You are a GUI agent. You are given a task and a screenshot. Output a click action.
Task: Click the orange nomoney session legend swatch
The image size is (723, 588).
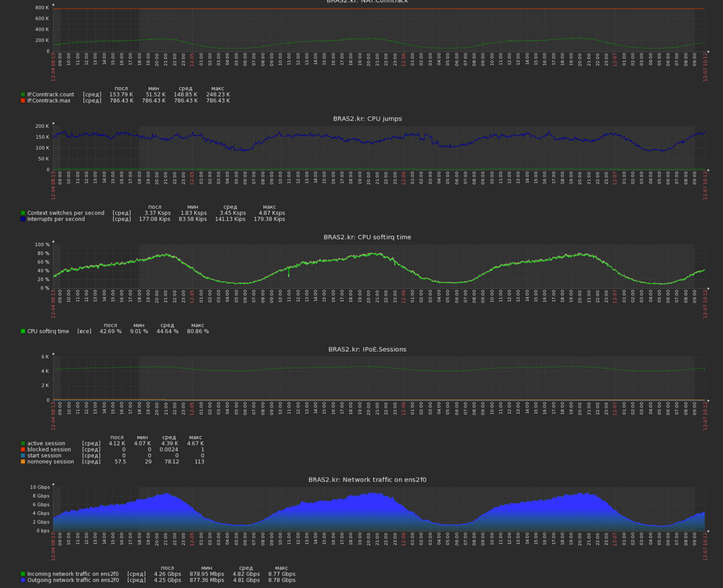pyautogui.click(x=23, y=462)
